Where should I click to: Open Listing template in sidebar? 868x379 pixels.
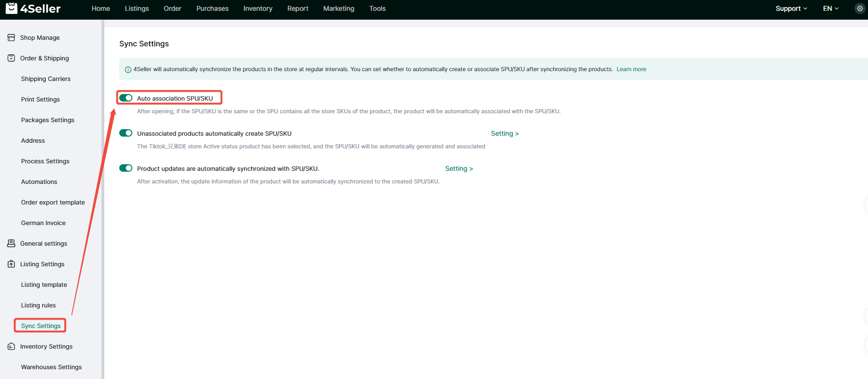(44, 284)
